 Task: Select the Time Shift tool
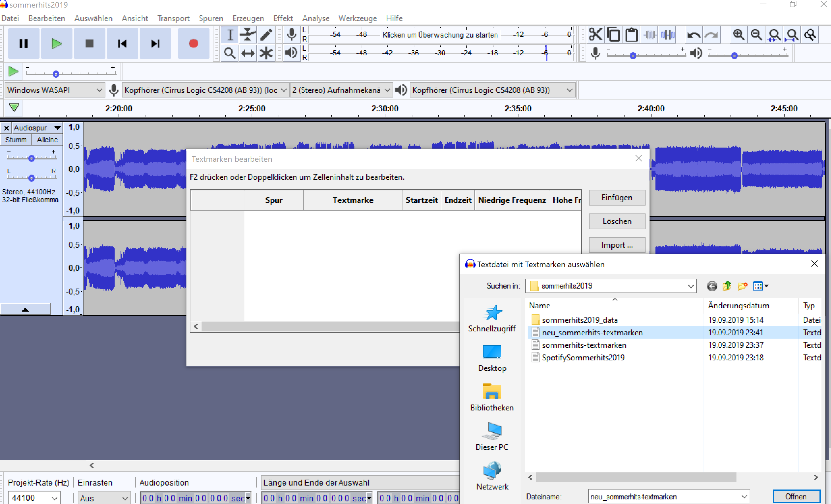[248, 53]
